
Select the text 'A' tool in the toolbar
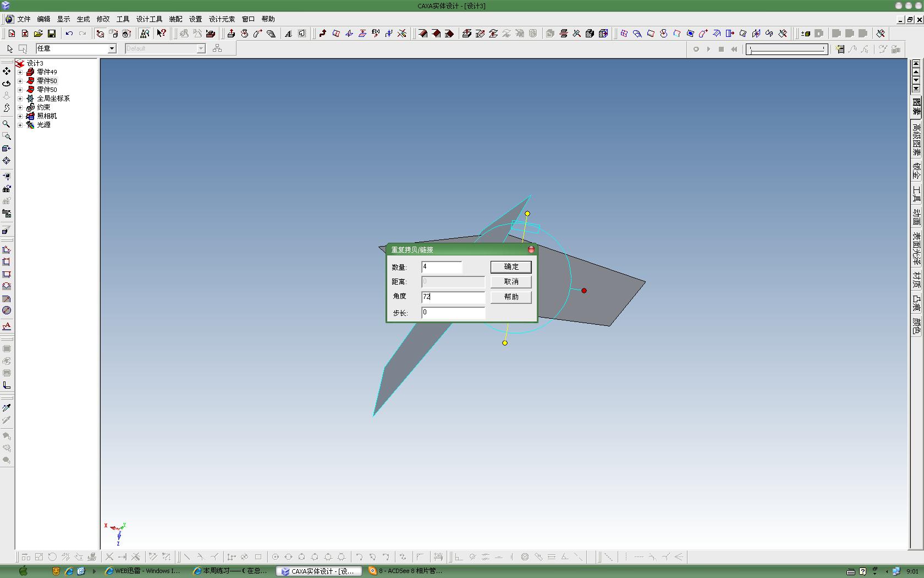288,34
